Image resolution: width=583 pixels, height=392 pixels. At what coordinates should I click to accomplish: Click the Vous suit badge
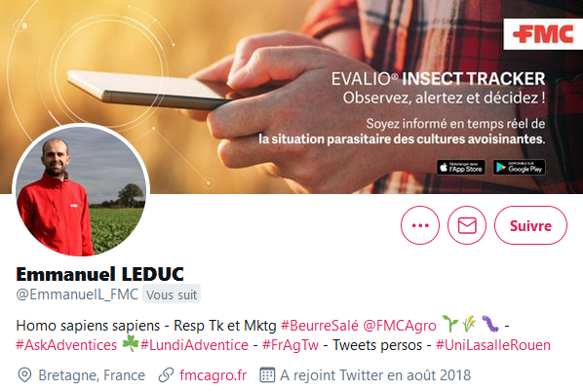tap(172, 294)
